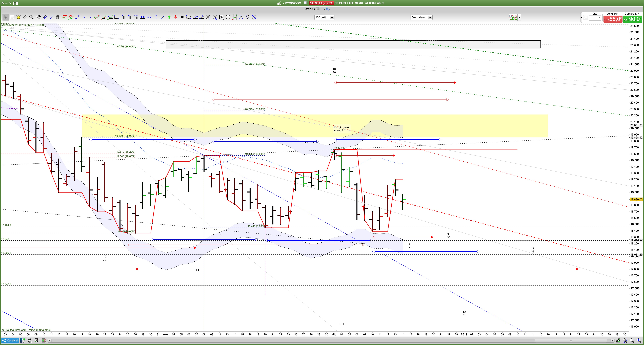The image size is (644, 345).
Task: Open the link chains options icon
Action: (x=30, y=340)
